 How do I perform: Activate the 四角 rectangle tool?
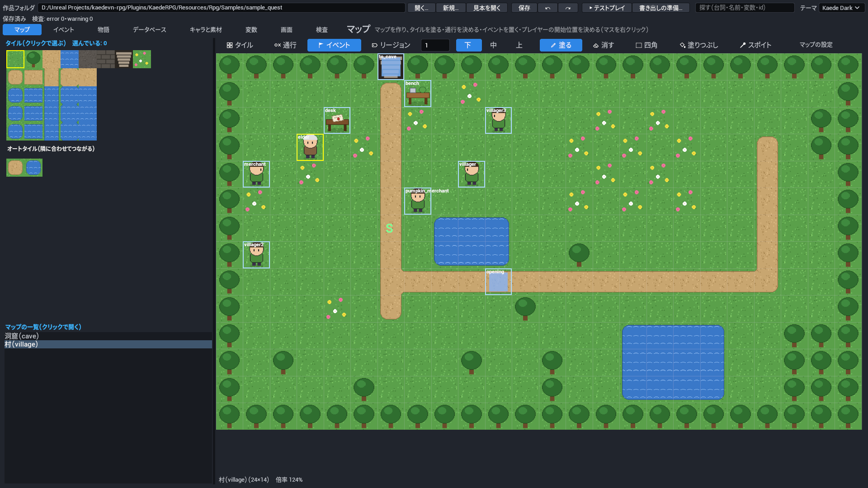tap(646, 45)
